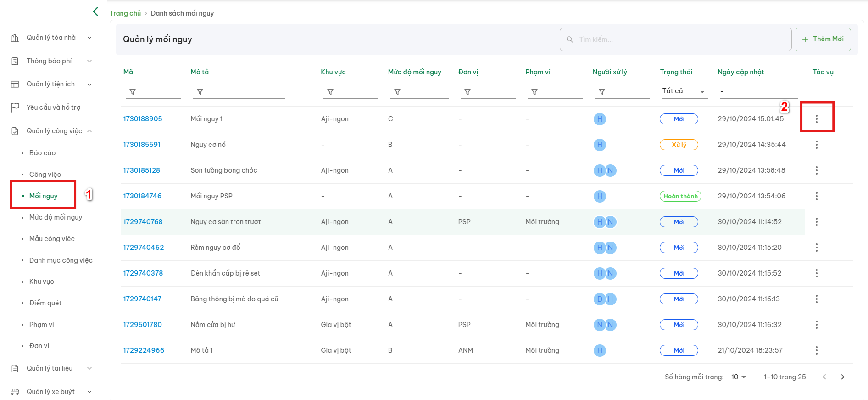
Task: Click the Mã column filter icon
Action: pyautogui.click(x=133, y=92)
